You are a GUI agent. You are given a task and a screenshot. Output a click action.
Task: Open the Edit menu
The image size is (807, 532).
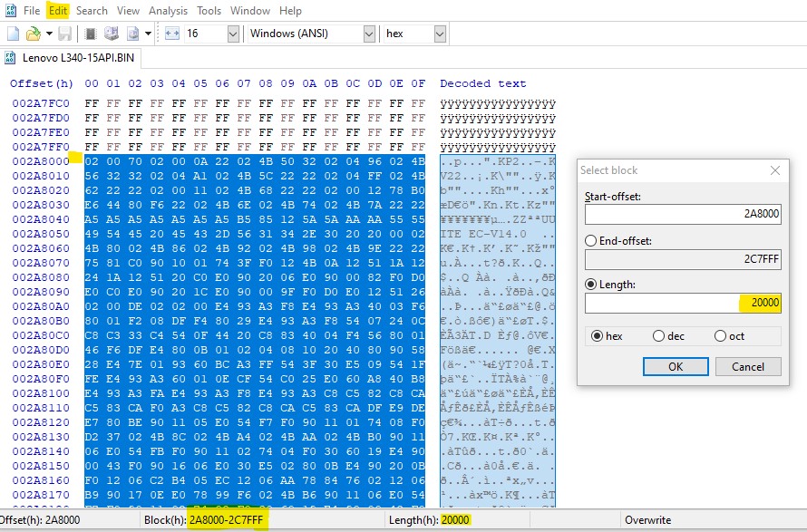click(x=58, y=11)
